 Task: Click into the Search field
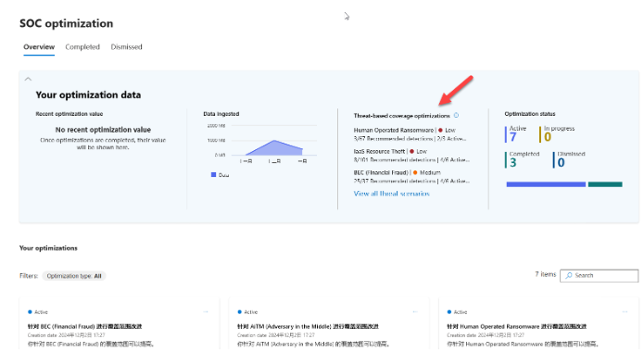point(599,276)
